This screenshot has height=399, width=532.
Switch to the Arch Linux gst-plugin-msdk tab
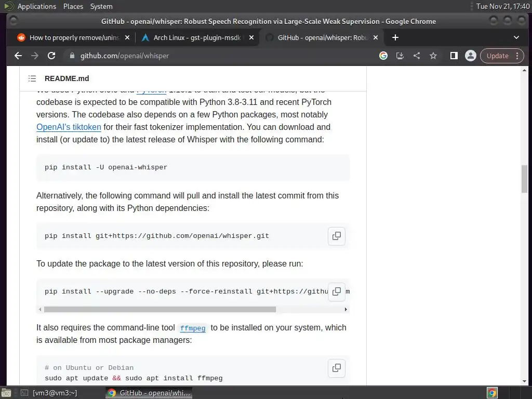click(197, 37)
